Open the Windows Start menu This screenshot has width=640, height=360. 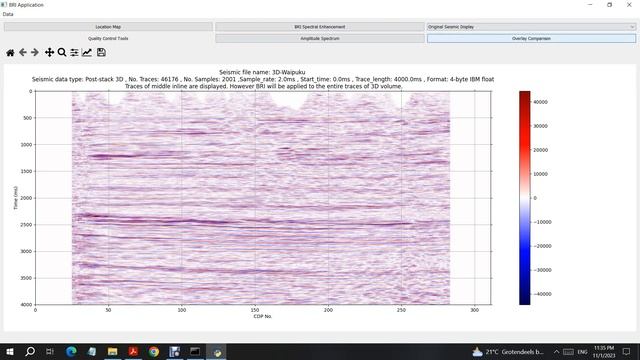(x=9, y=351)
